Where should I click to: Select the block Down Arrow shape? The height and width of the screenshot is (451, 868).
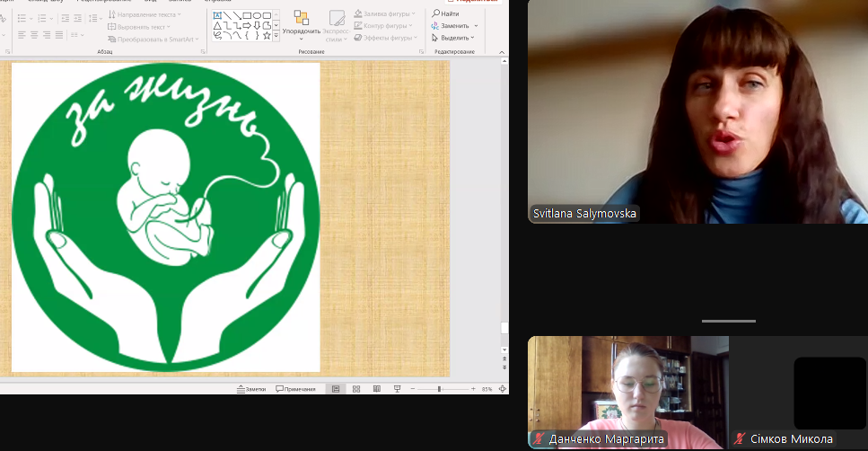[x=257, y=25]
